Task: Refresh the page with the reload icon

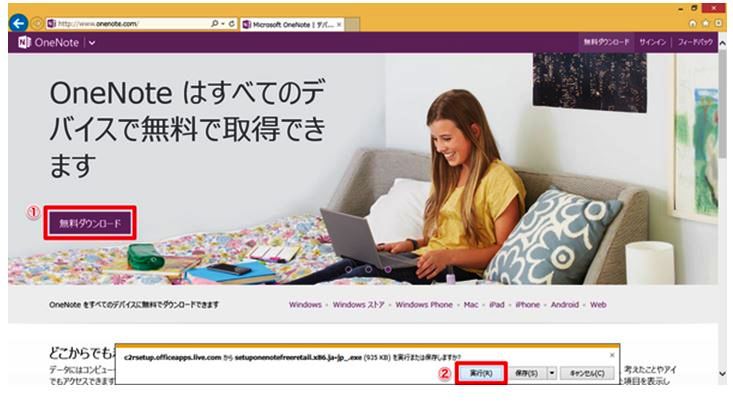Action: tap(232, 23)
